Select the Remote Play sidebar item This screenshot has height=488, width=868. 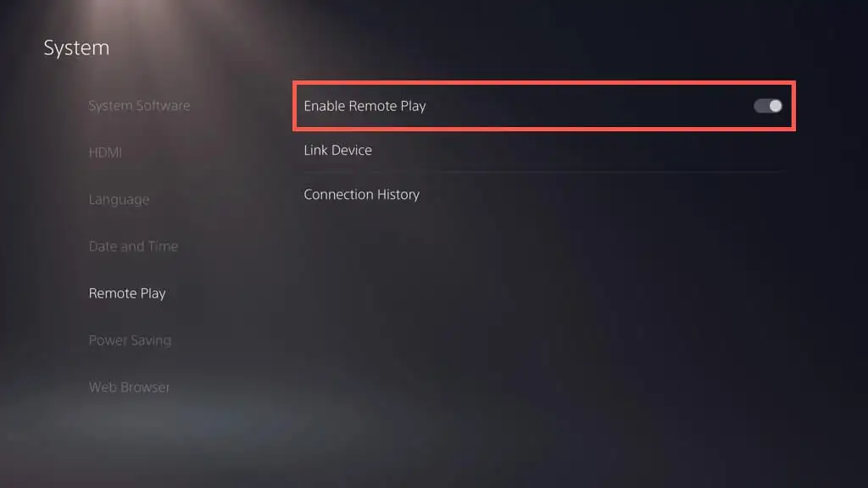(127, 293)
